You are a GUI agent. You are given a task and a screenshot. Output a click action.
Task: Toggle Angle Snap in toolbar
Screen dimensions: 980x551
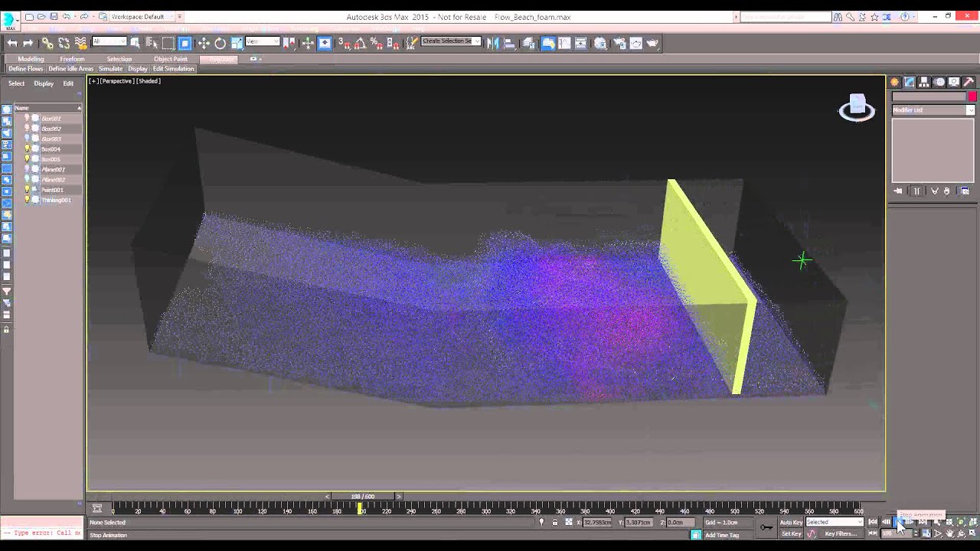click(361, 44)
